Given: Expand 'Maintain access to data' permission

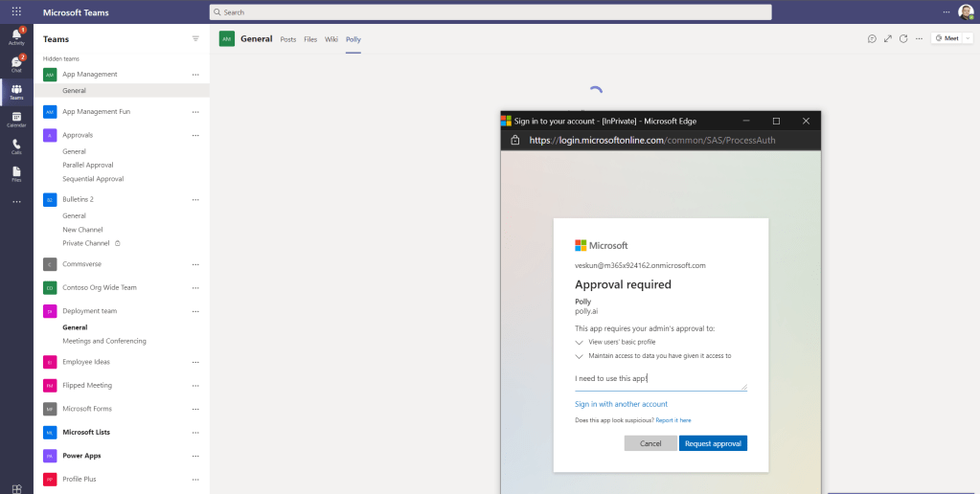Looking at the screenshot, I should coord(579,355).
